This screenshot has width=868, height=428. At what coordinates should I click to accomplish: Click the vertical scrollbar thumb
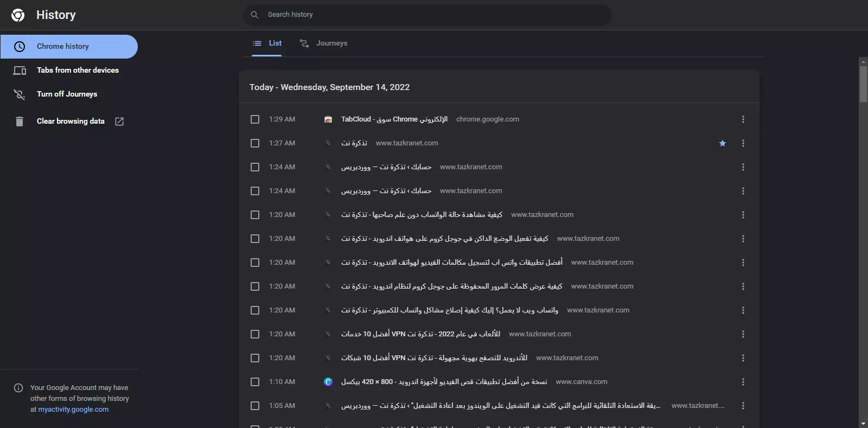pyautogui.click(x=863, y=84)
